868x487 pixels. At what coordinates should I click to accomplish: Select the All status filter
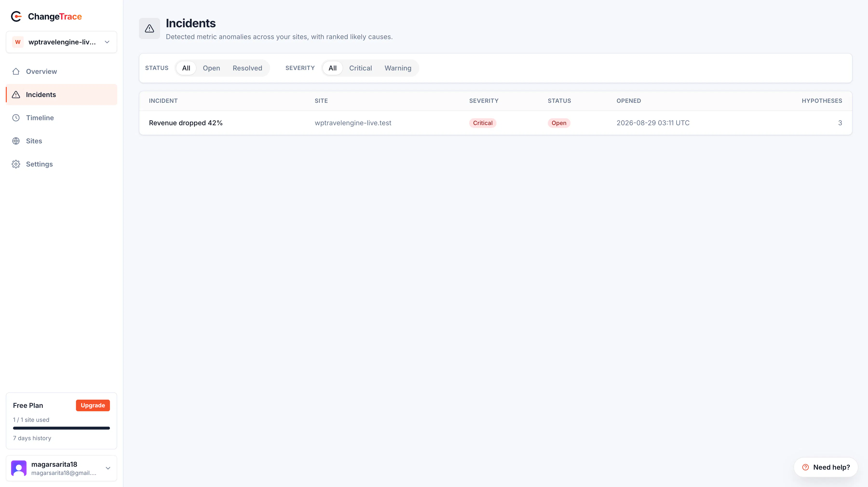click(x=186, y=68)
